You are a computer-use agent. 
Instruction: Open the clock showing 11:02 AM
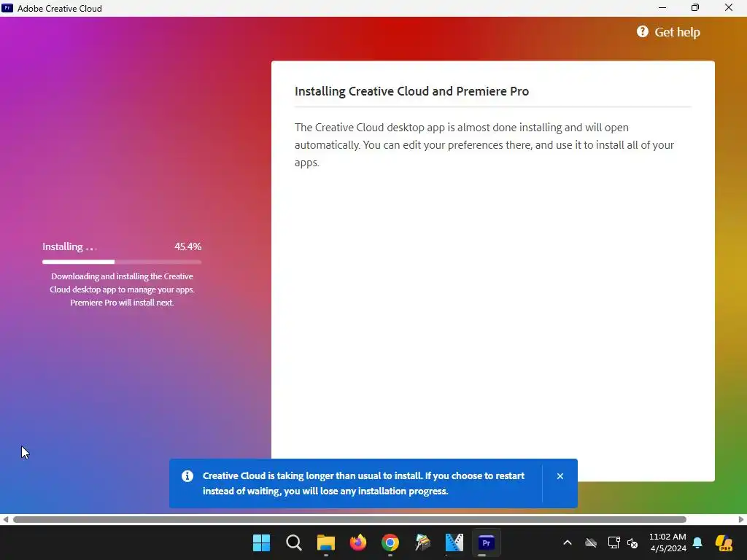coord(667,542)
